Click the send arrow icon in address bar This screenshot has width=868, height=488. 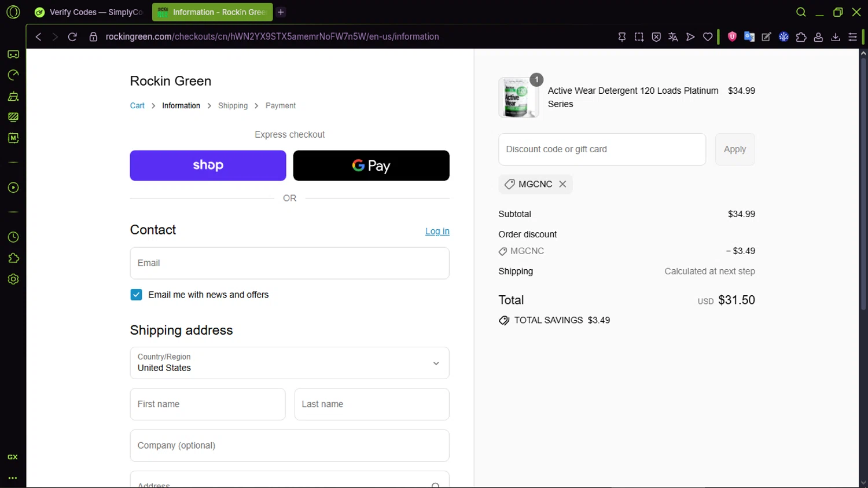click(690, 37)
